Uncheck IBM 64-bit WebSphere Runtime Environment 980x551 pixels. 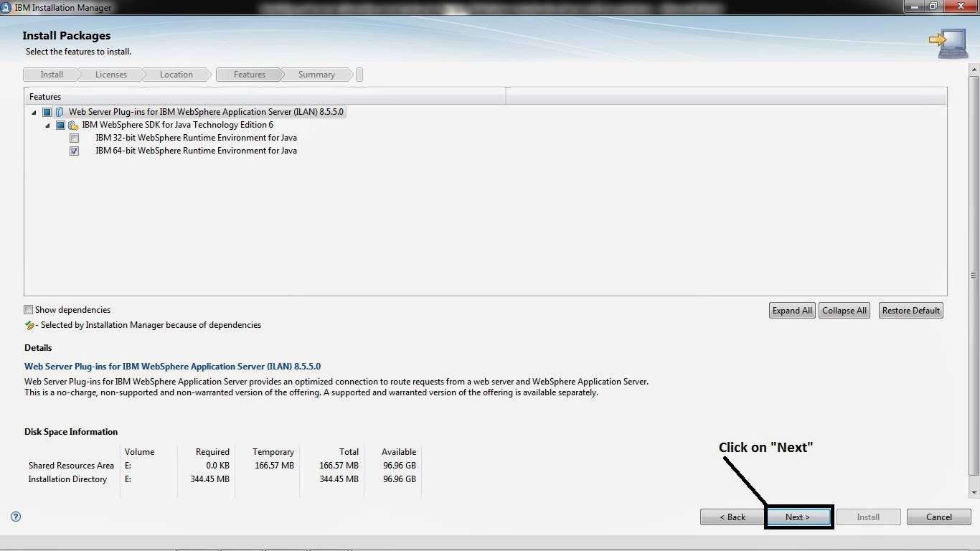point(74,151)
